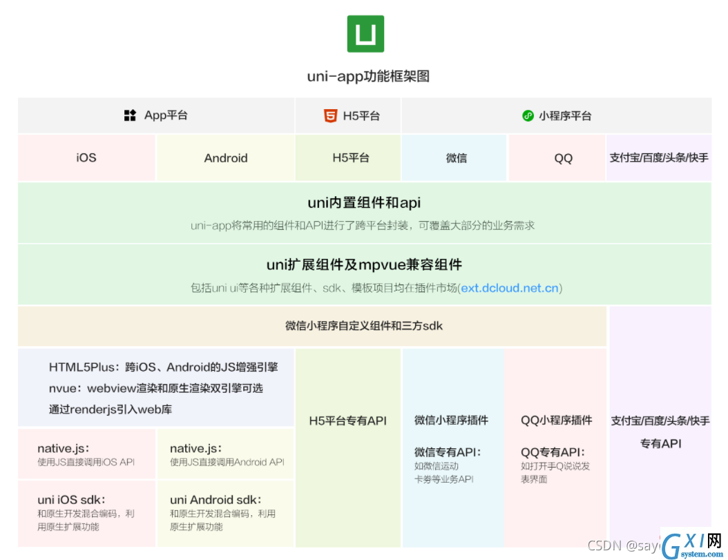Screen dimensions: 728x560
Task: Click the heading "uni扩展组件及mpvue兼容组件"
Action: [364, 264]
